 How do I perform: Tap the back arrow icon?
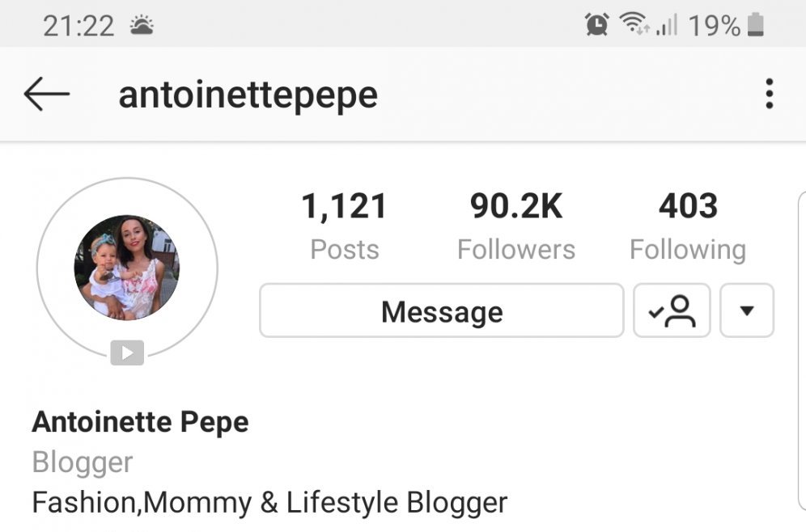[47, 94]
